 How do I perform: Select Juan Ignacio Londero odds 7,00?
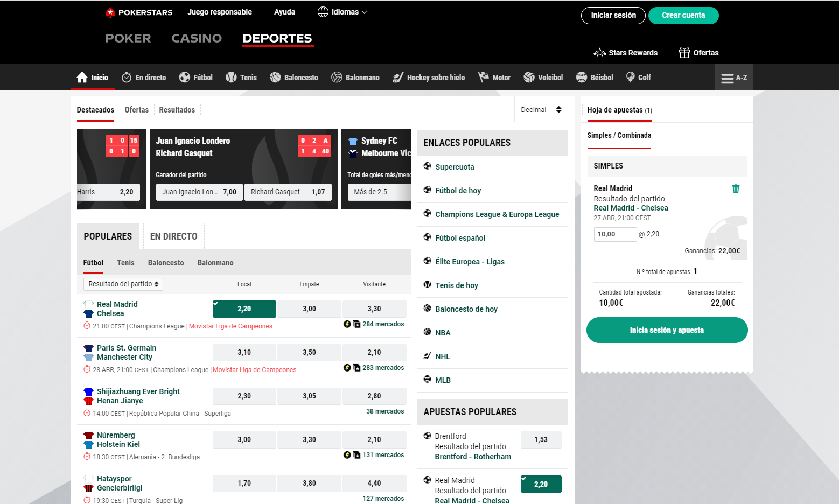click(199, 192)
